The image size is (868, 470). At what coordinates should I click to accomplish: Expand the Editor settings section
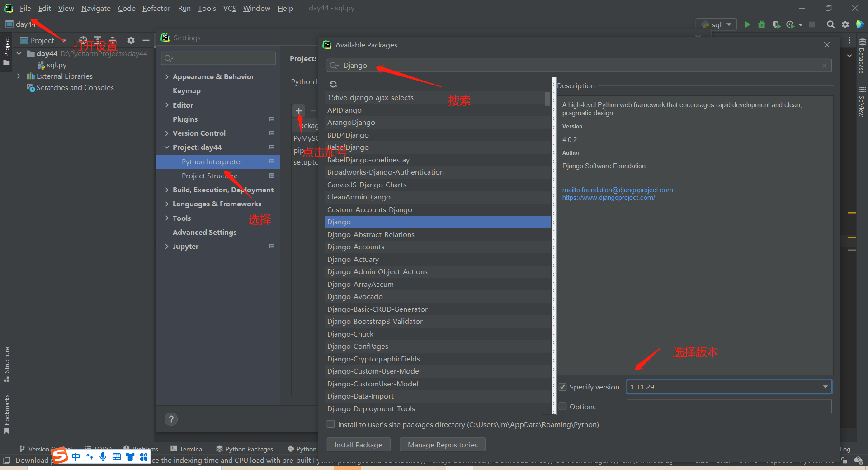coord(167,105)
